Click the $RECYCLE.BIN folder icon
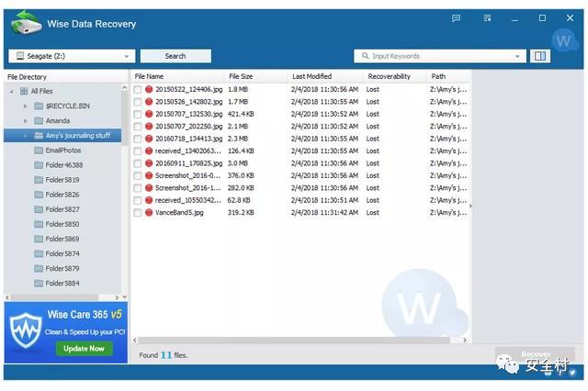This screenshot has width=588, height=391. [39, 106]
